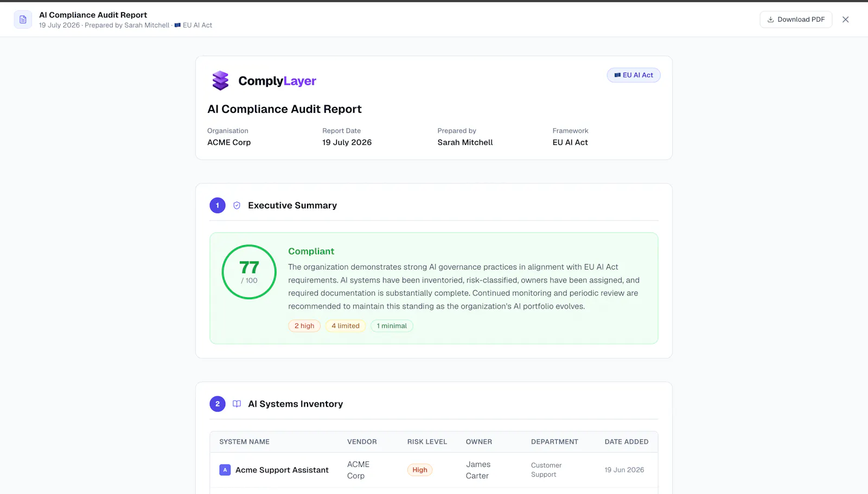Click the owner name James Carter

[477, 470]
